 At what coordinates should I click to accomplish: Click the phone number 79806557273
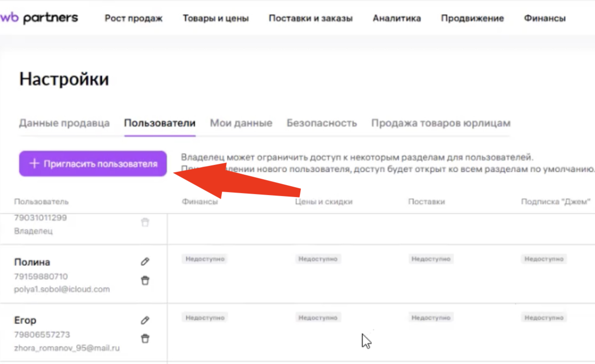coord(42,334)
